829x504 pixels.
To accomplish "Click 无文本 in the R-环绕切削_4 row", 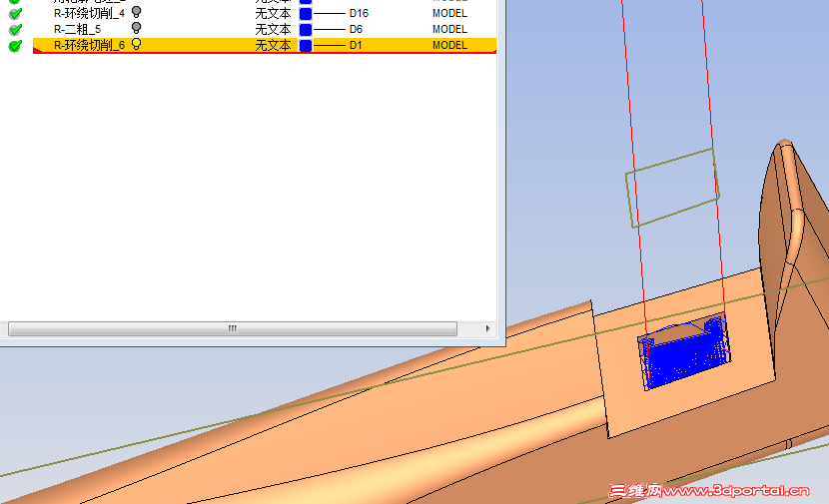I will click(273, 13).
